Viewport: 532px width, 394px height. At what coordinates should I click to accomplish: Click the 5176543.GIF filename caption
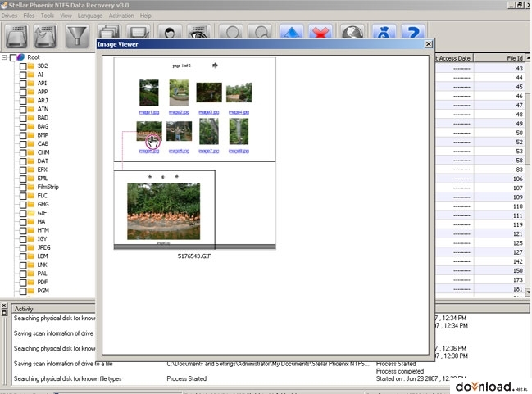194,256
